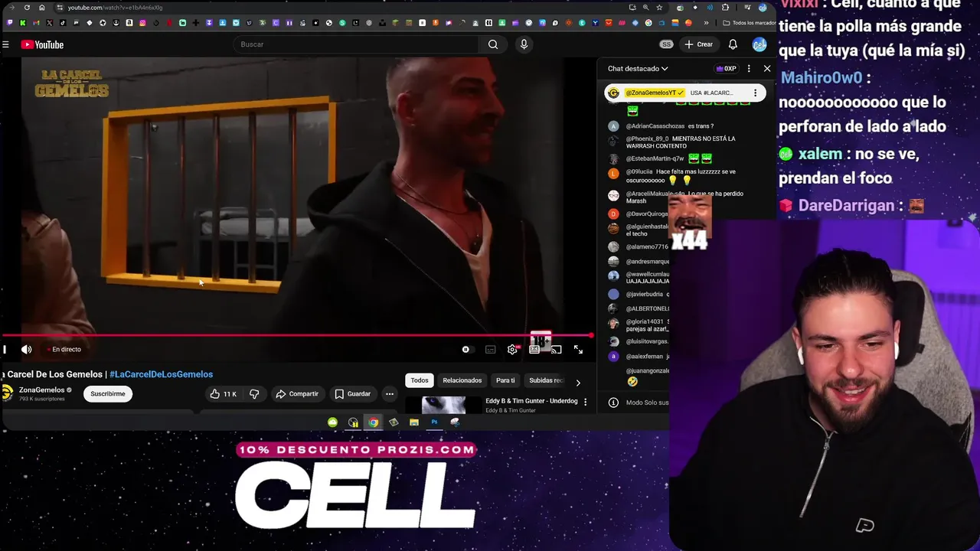Open player settings gear
The width and height of the screenshot is (980, 551).
tap(512, 350)
